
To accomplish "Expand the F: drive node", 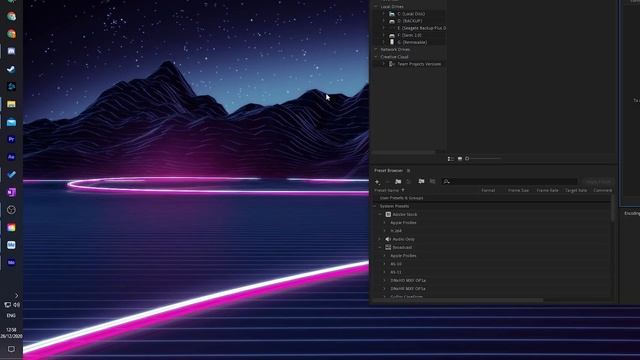I will point(384,35).
